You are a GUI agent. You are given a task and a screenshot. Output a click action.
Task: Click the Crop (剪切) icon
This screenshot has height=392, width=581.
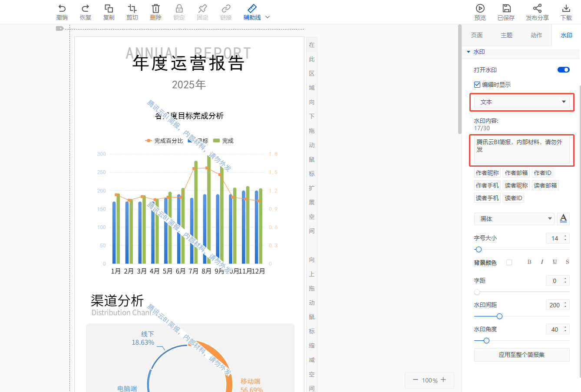pos(132,8)
